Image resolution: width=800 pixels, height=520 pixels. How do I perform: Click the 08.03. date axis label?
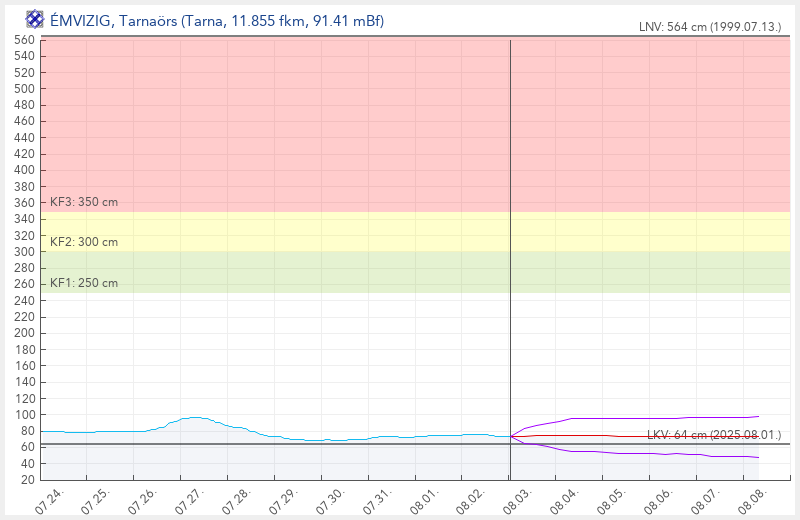coord(518,501)
